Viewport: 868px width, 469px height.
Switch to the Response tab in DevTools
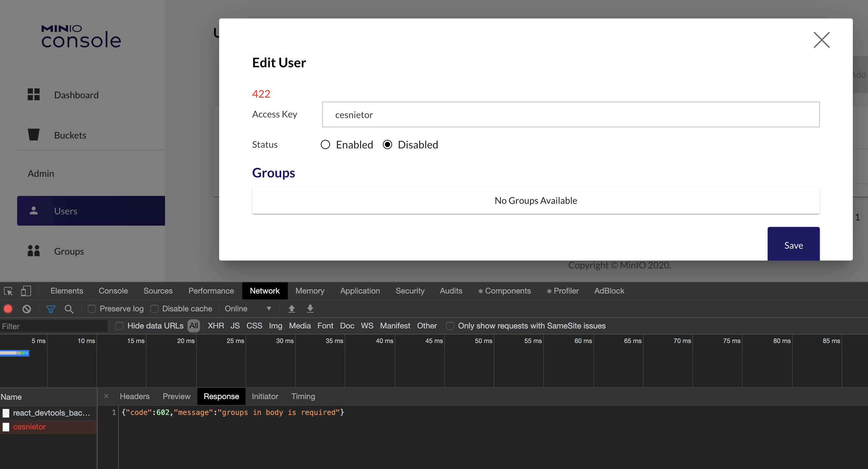[221, 396]
